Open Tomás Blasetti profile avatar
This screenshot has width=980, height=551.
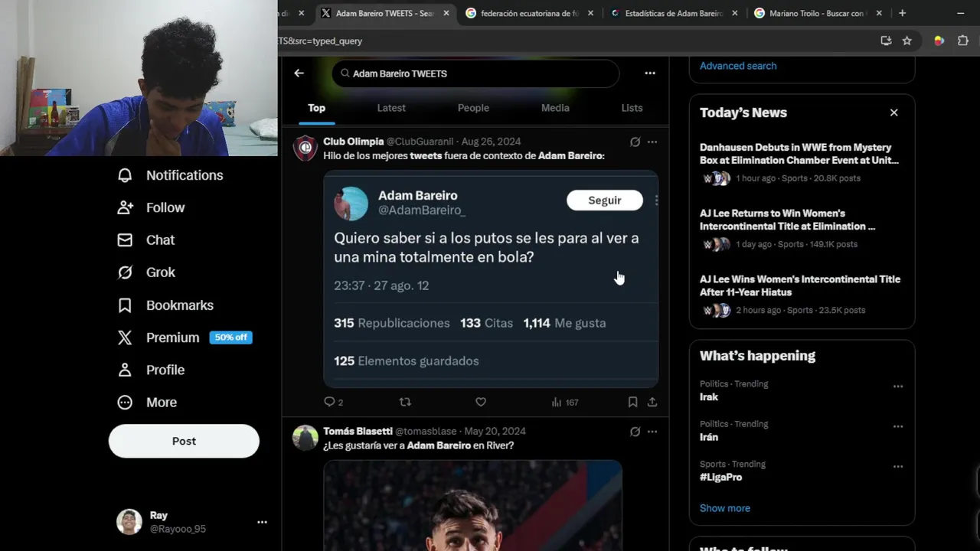305,438
